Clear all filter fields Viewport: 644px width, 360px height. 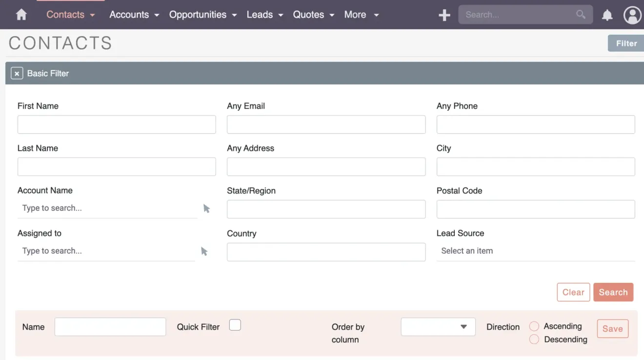click(573, 292)
